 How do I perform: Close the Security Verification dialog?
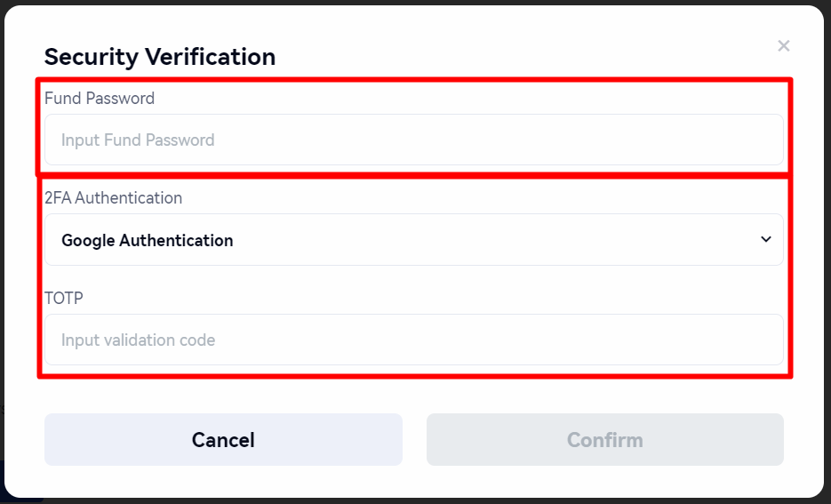[783, 46]
